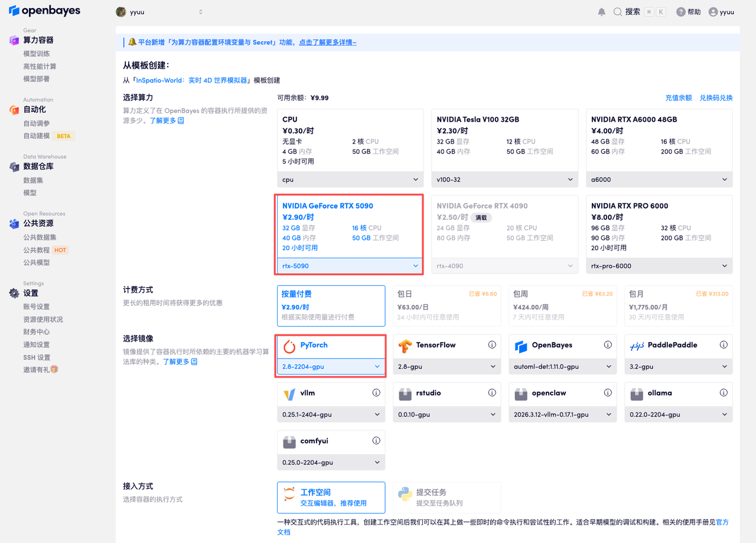This screenshot has height=543, width=756.
Task: Show info for the ollama image
Action: (x=724, y=393)
